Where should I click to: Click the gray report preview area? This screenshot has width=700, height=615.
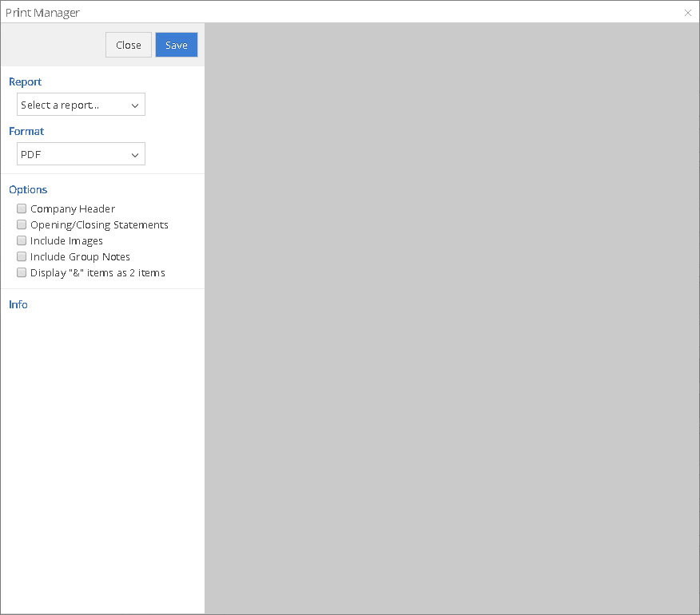(451, 319)
